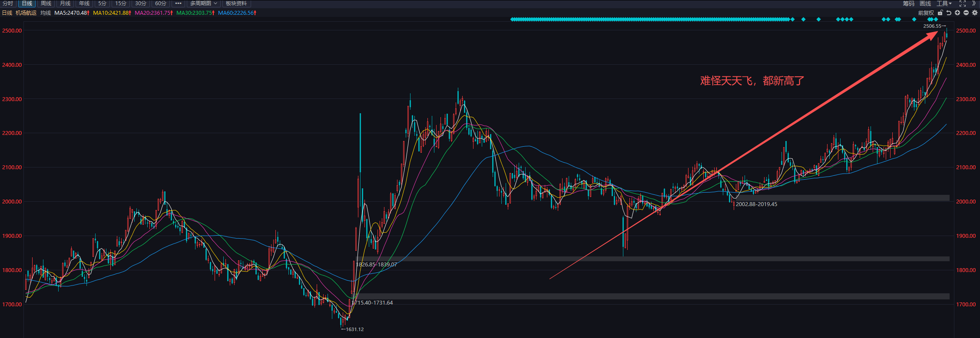Viewport: 980px width, 338px height.
Task: Toggle the 前复权 price adjustment setting
Action: (x=926, y=13)
